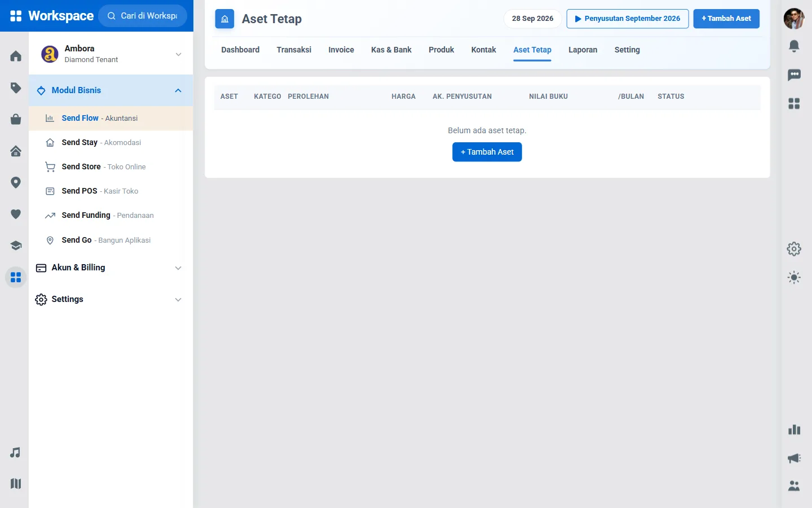Click the centered Tambah Aset button
The height and width of the screenshot is (508, 812).
(487, 152)
